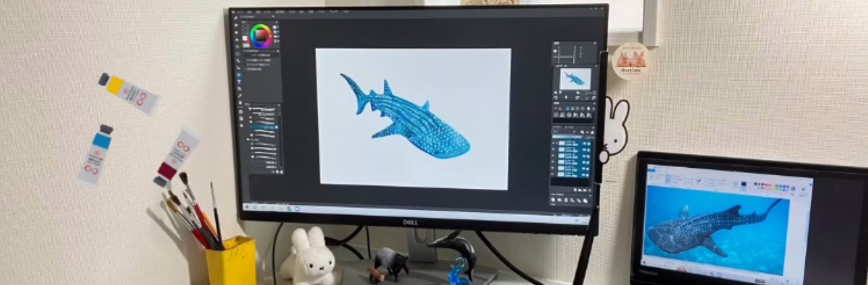Pick the green palette color in Paint
Screen dimensions: 868x285
point(777,186)
